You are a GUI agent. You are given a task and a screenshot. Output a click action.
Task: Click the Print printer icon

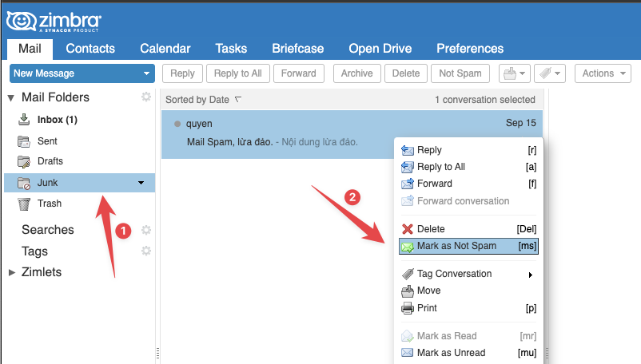[x=407, y=308]
